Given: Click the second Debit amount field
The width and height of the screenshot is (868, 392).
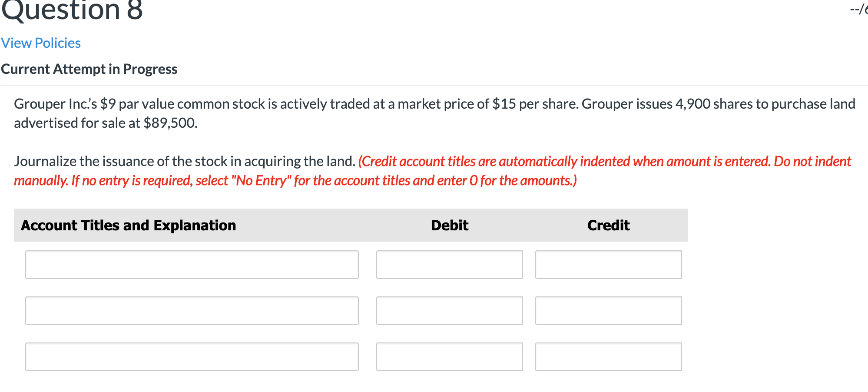Looking at the screenshot, I should click(x=449, y=310).
